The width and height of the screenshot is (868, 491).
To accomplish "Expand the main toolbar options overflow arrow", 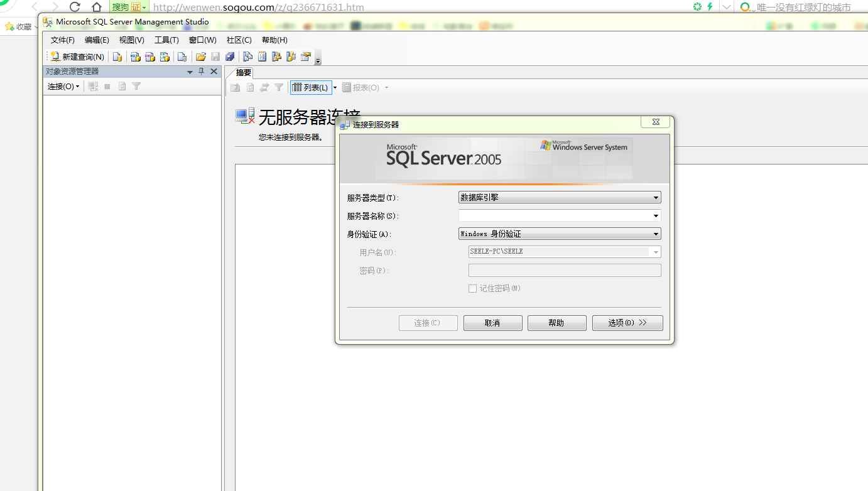I will pos(318,59).
